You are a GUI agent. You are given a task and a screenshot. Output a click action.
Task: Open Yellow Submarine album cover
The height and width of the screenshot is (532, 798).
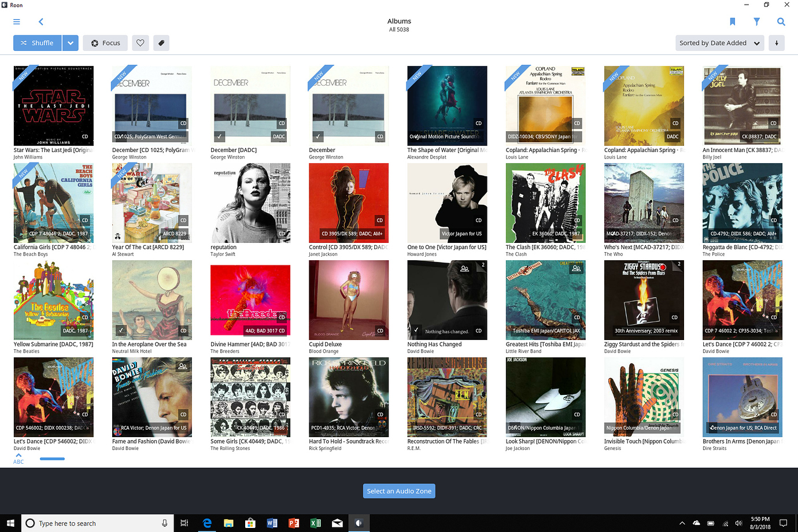[x=53, y=300]
